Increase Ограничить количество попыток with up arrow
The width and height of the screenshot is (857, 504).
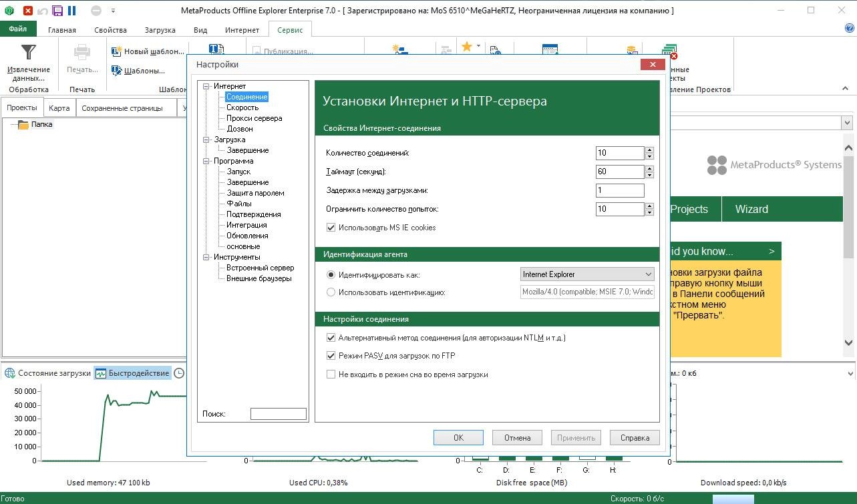(650, 206)
